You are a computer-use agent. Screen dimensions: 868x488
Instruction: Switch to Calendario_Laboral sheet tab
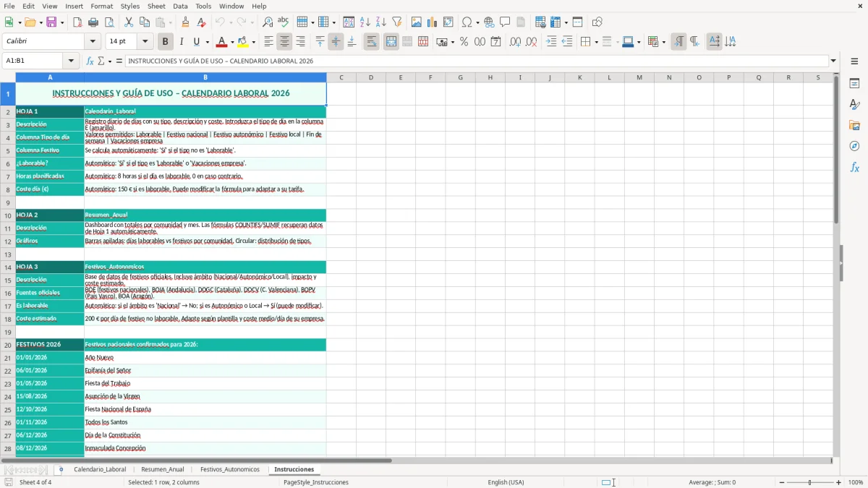pyautogui.click(x=100, y=469)
